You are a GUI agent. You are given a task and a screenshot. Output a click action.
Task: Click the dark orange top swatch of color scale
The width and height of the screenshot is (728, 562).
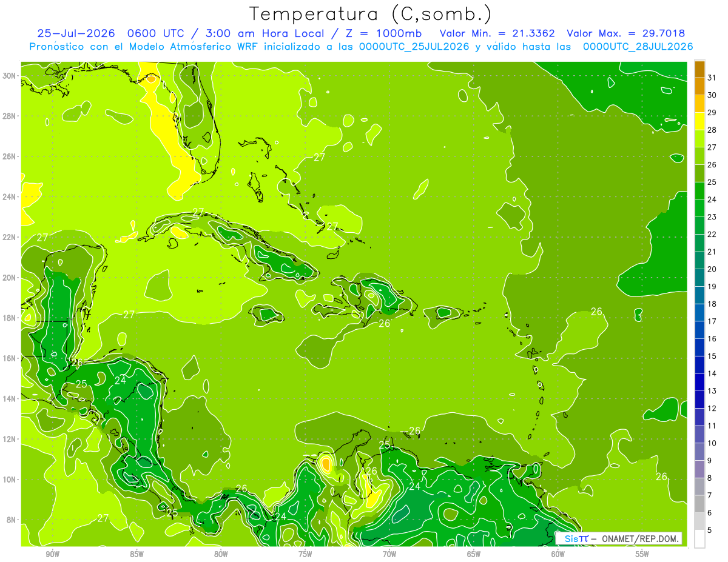699,69
